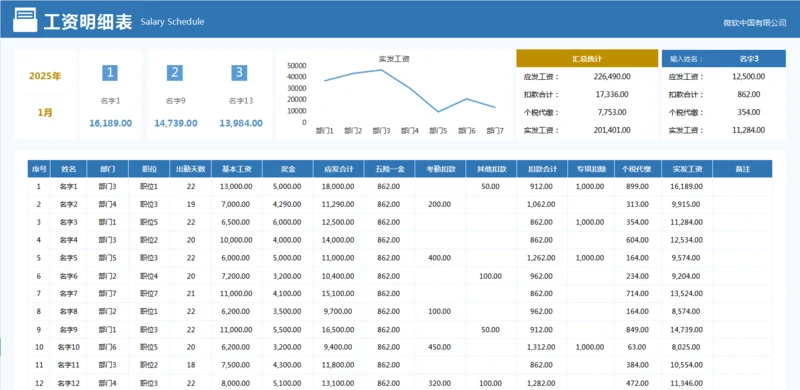Image resolution: width=800 pixels, height=390 pixels.
Task: Click the 实发工资 total 201,401.00 cell
Action: coord(612,130)
